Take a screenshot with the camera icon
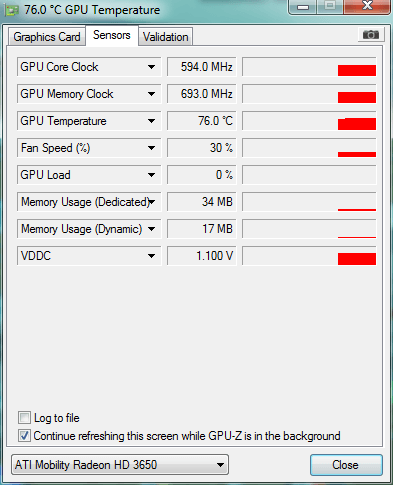 (371, 35)
